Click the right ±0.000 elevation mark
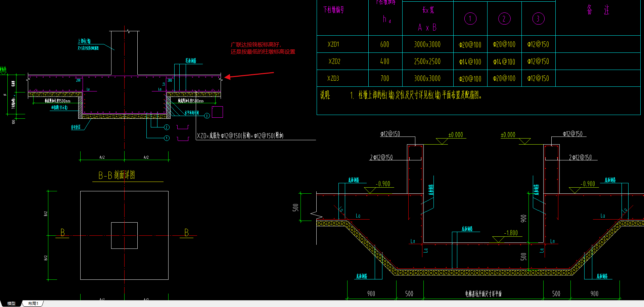Viewport: 644px width, 307px height. (x=508, y=135)
